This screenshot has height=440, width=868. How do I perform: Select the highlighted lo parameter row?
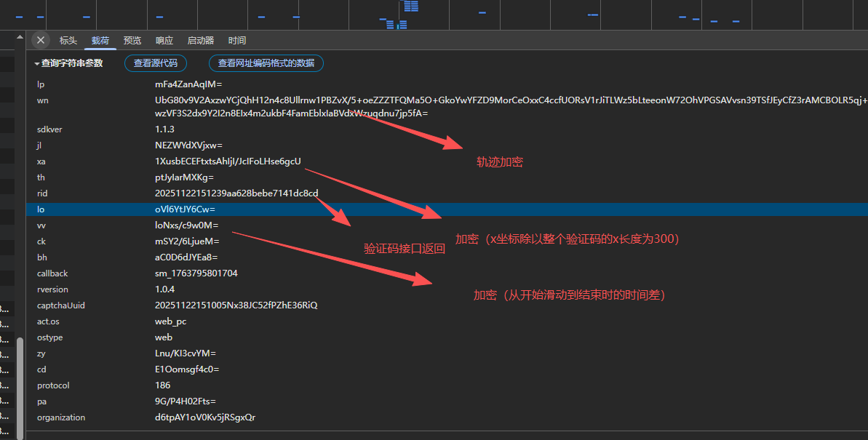pos(447,209)
